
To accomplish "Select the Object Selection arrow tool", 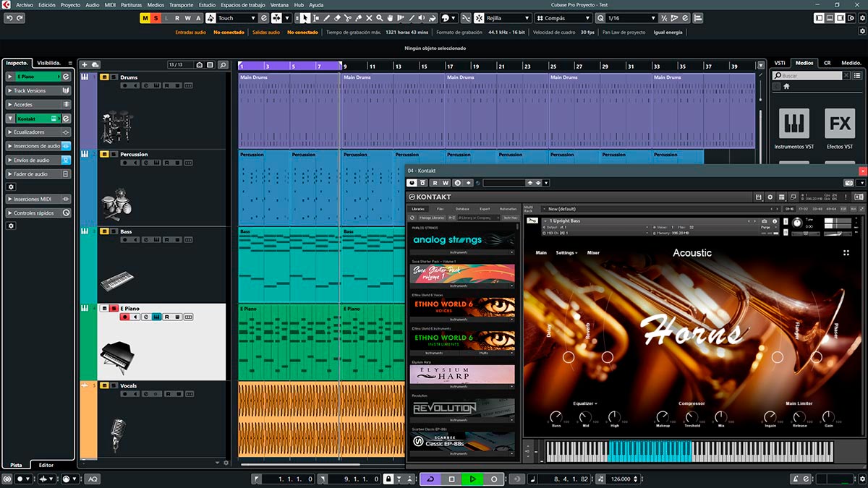I will [x=306, y=18].
